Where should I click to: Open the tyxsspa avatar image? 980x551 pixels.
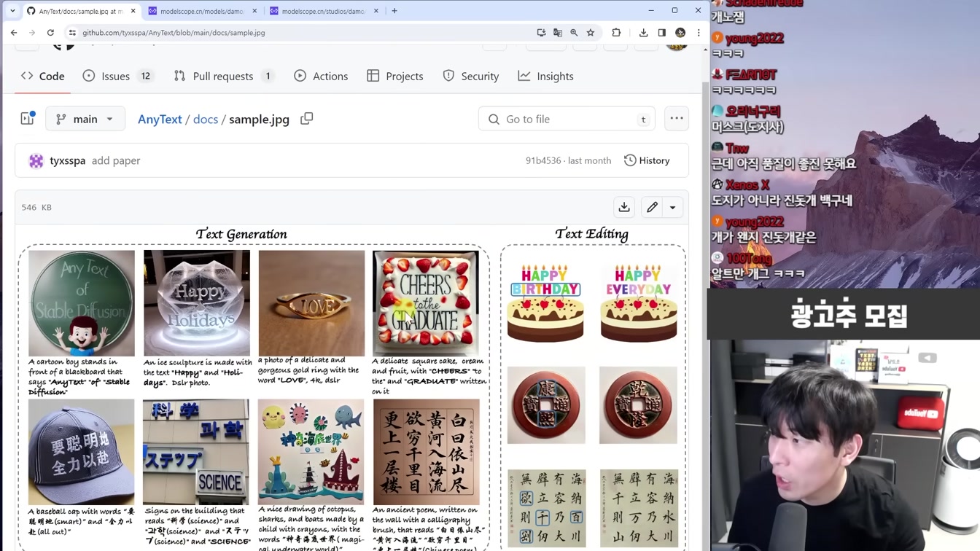[x=36, y=161]
